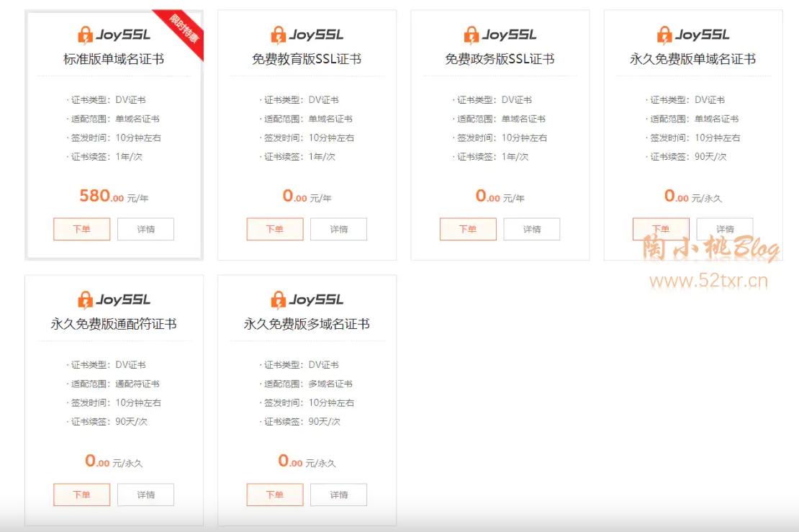Select the title 永久免费版通配符证书
Screen dimensions: 799x532
[114, 324]
